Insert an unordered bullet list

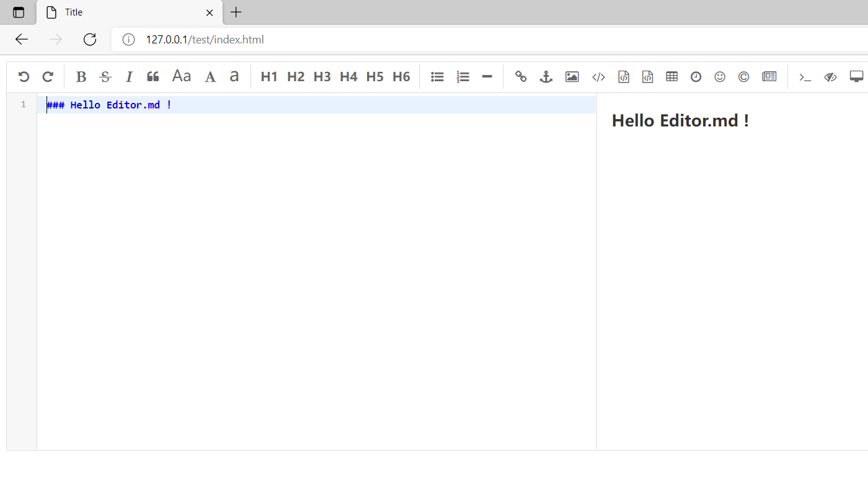pyautogui.click(x=437, y=77)
